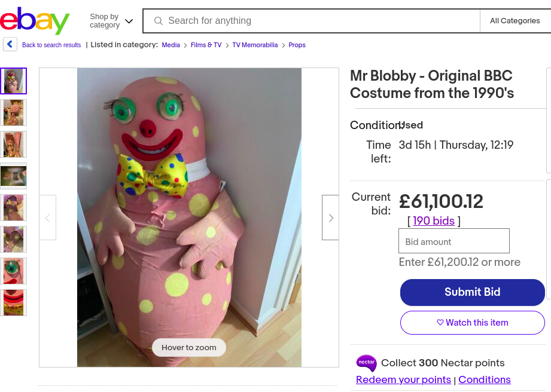Click the search magnifier icon
Screen dimensions: 551x392
click(x=159, y=21)
